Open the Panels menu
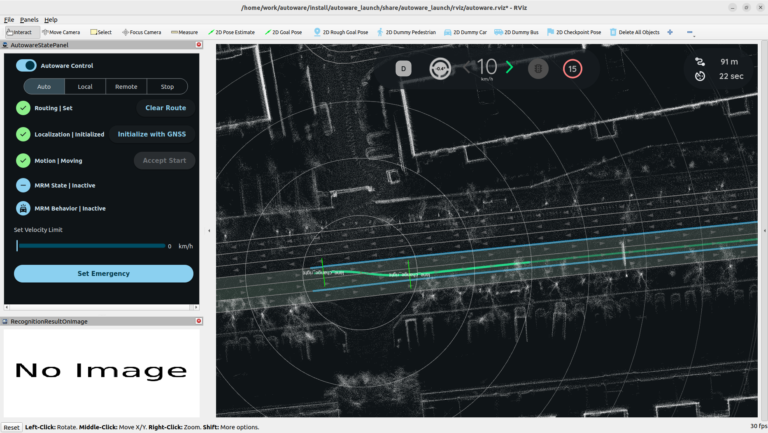The width and height of the screenshot is (768, 433). [29, 19]
